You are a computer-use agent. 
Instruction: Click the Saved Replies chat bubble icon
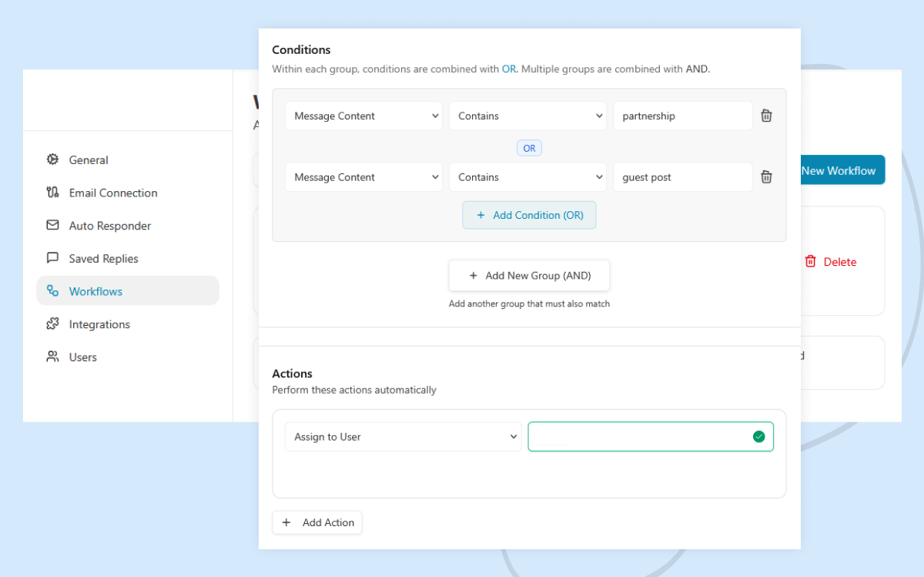click(52, 258)
